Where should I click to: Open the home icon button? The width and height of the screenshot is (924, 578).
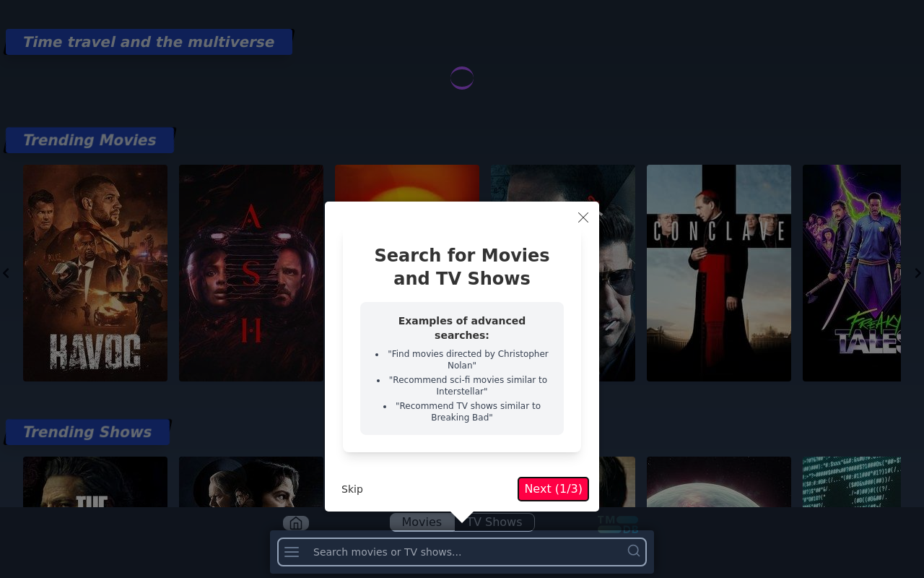click(296, 523)
